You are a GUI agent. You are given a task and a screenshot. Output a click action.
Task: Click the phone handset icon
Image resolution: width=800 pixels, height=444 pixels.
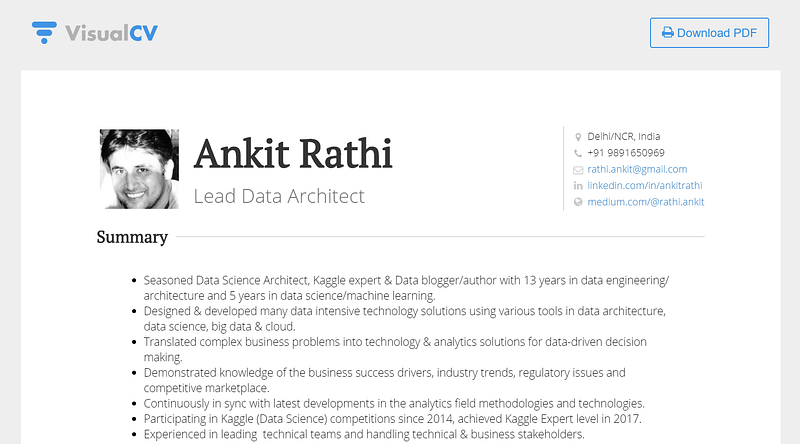coord(578,153)
